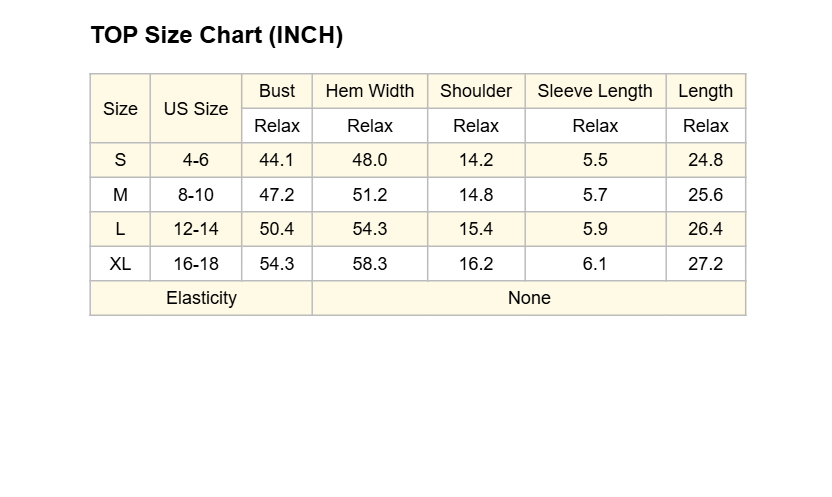Click the US Size header cell

point(196,109)
